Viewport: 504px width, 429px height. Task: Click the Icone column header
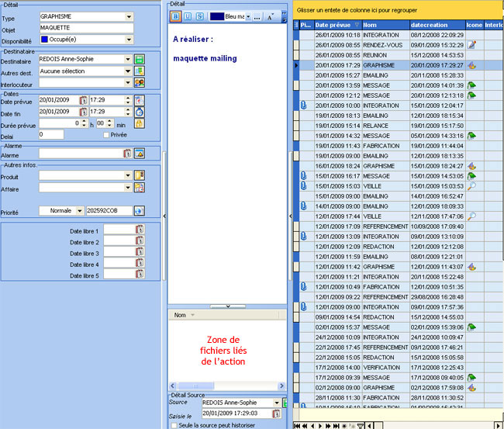click(x=475, y=25)
